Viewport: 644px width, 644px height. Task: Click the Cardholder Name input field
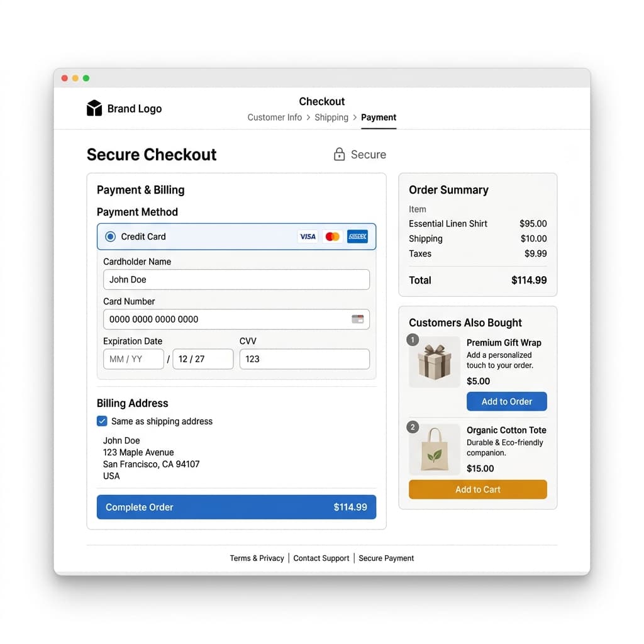[x=236, y=280]
